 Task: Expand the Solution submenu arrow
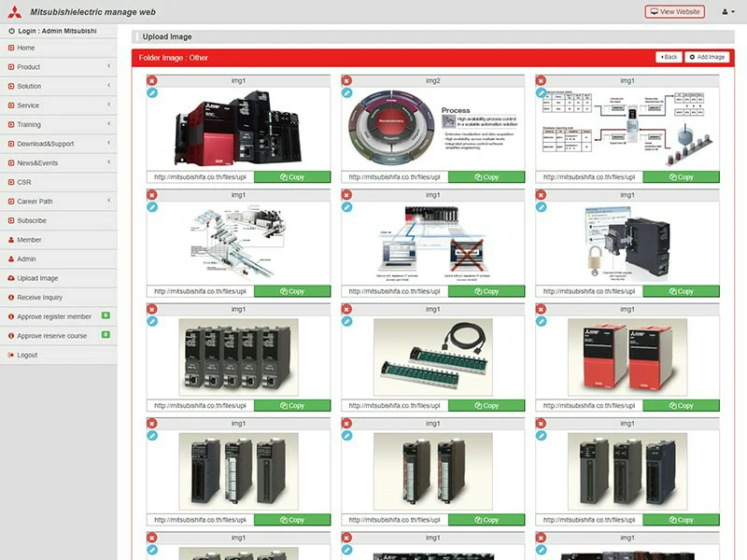click(x=108, y=85)
